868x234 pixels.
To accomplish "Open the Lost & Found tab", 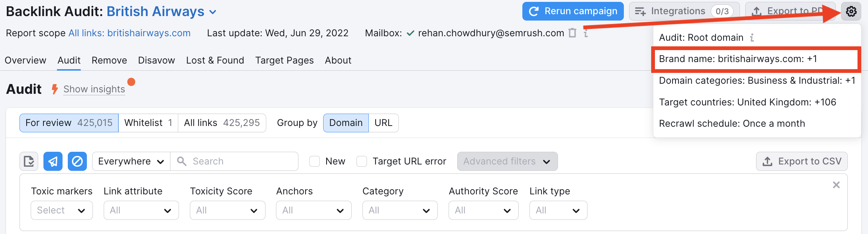I will 215,60.
